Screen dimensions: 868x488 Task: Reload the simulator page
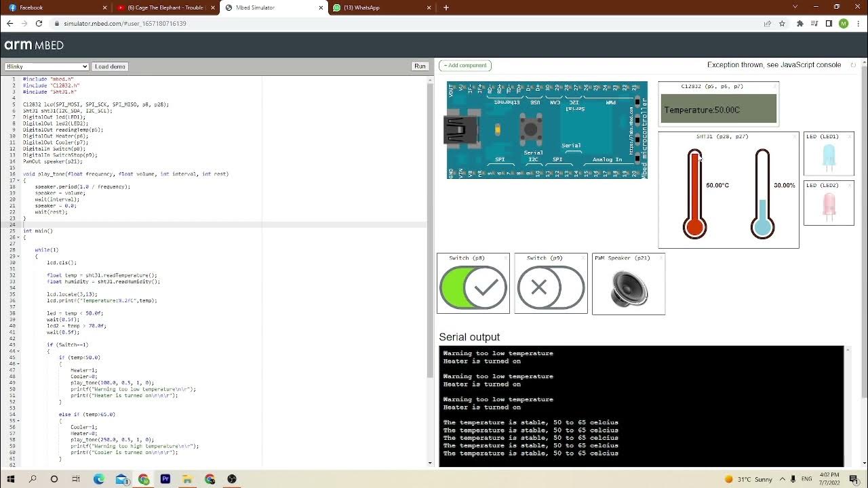click(x=39, y=23)
